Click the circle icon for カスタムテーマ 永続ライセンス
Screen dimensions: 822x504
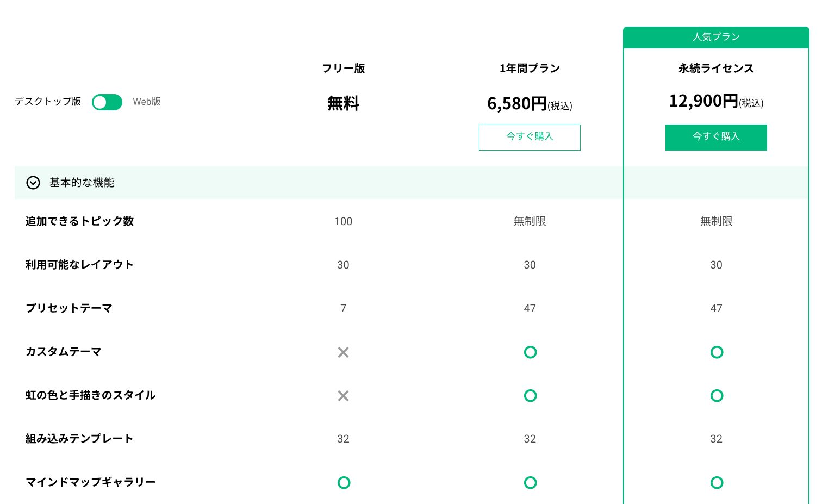(717, 352)
